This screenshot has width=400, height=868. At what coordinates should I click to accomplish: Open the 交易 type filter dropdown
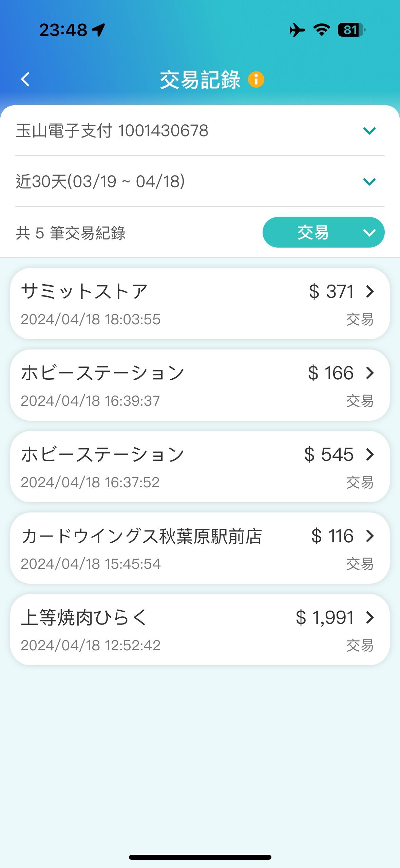(x=323, y=233)
